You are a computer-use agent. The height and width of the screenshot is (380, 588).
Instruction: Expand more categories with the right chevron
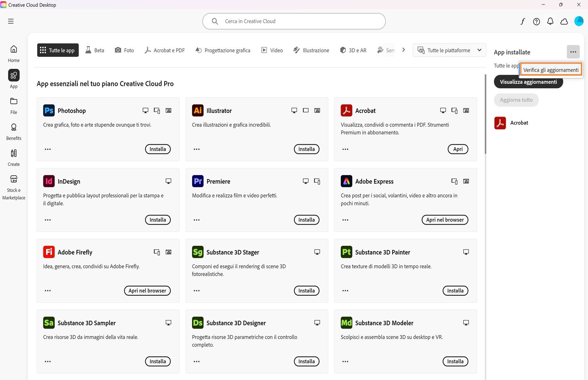[x=403, y=50]
